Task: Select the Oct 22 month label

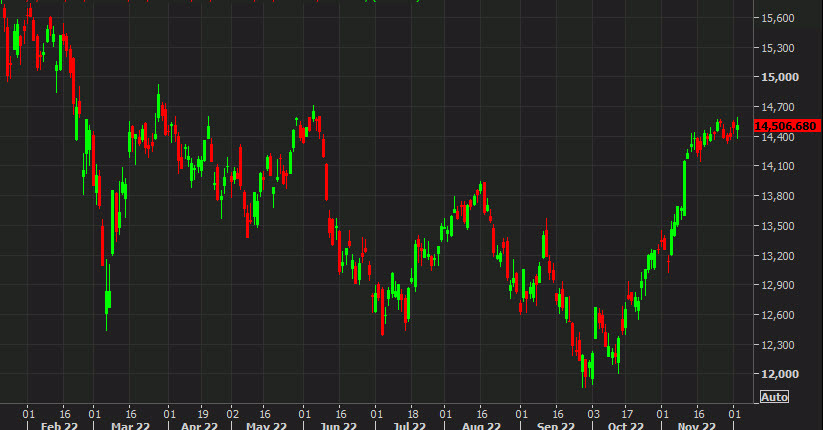Action: 625,425
